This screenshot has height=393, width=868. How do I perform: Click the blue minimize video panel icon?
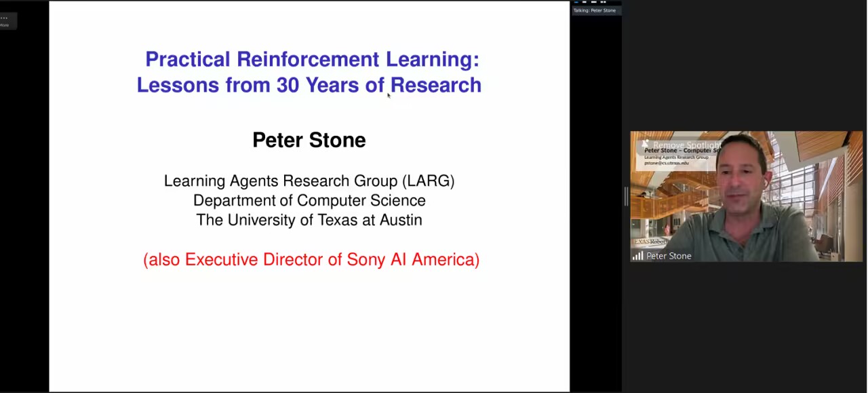(576, 2)
